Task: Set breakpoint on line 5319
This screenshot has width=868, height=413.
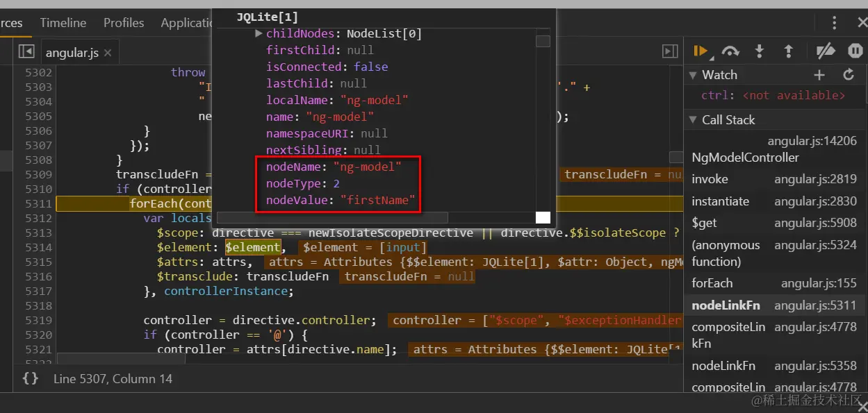Action: pyautogui.click(x=38, y=320)
